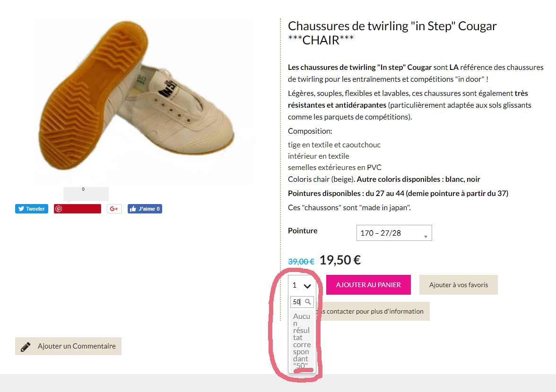Click the Composition heading in description
Image resolution: width=556 pixels, height=392 pixels.
point(310,131)
